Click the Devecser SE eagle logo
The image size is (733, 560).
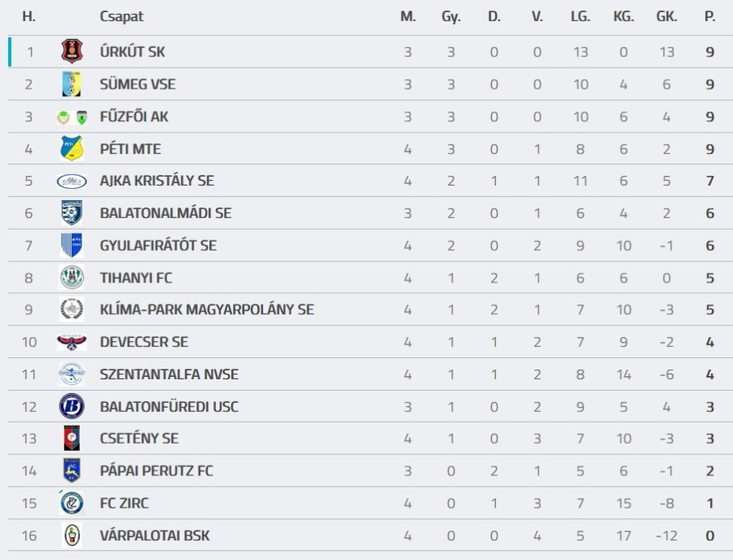pyautogui.click(x=72, y=342)
